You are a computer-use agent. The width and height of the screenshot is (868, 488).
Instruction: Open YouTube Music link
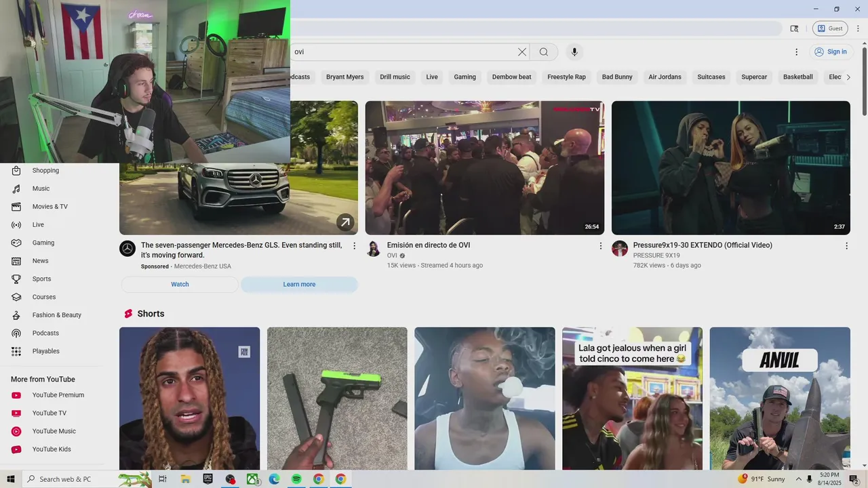54,431
